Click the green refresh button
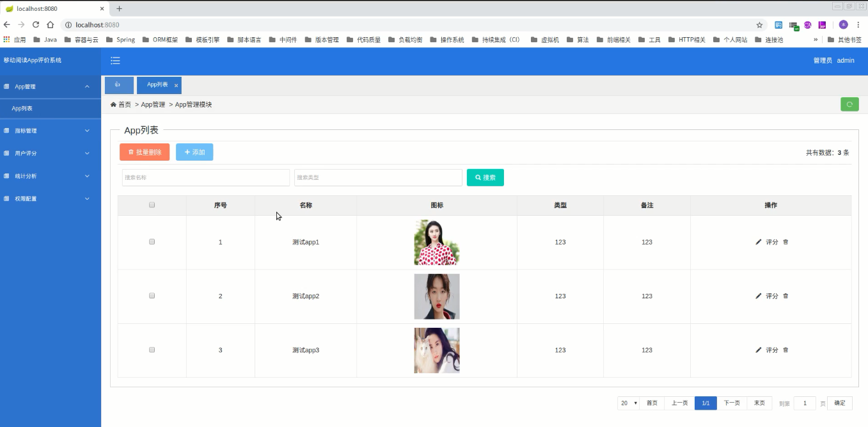The height and width of the screenshot is (427, 868). click(849, 104)
